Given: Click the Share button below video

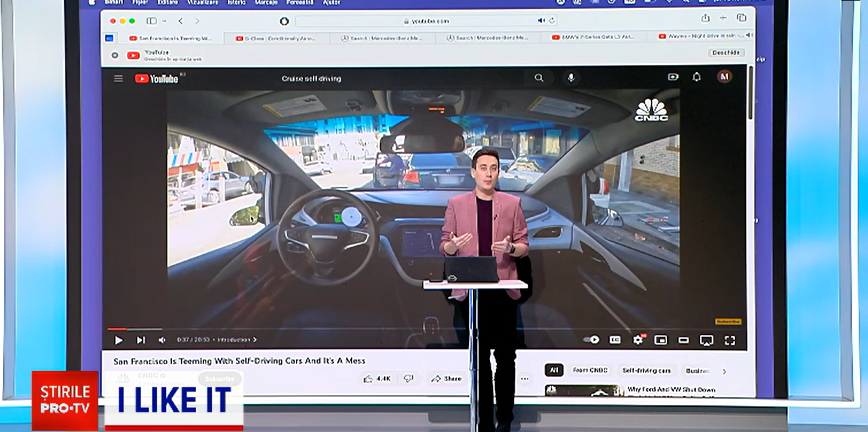Looking at the screenshot, I should 446,379.
